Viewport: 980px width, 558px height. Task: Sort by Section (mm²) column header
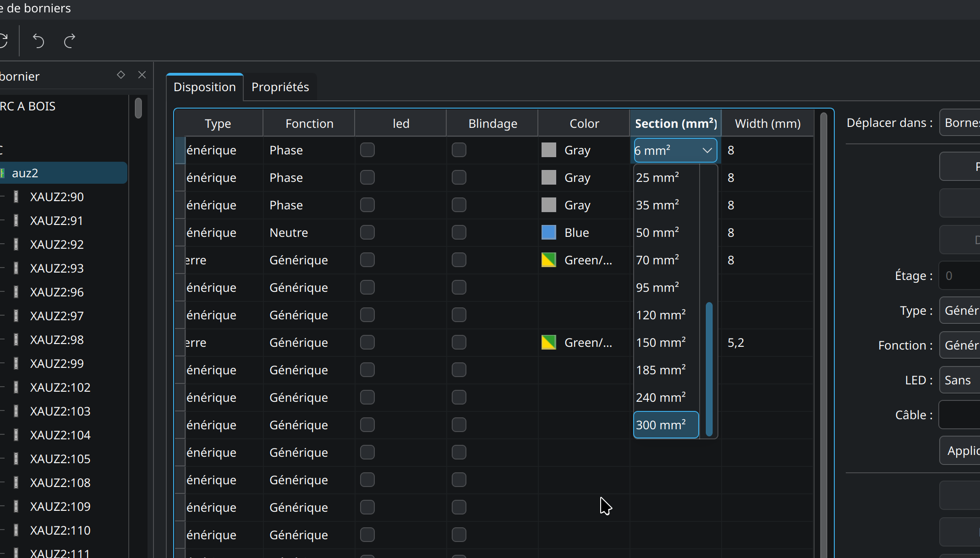[676, 123]
